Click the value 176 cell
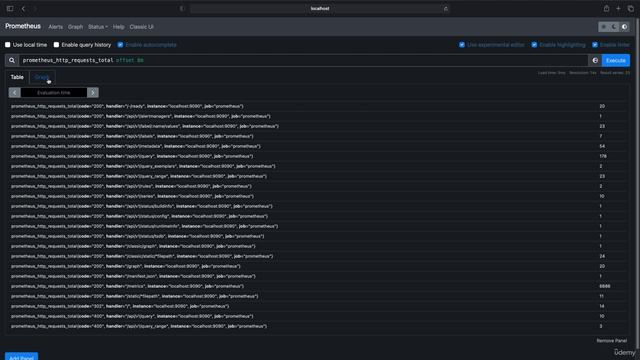Screen dimensions: 640x360 603,156
